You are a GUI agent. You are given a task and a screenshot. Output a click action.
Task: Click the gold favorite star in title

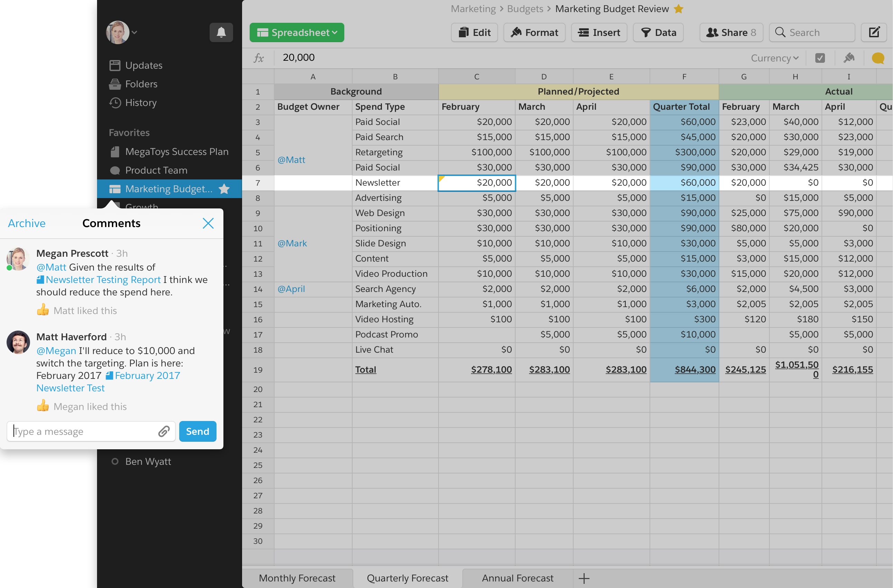[x=678, y=9]
